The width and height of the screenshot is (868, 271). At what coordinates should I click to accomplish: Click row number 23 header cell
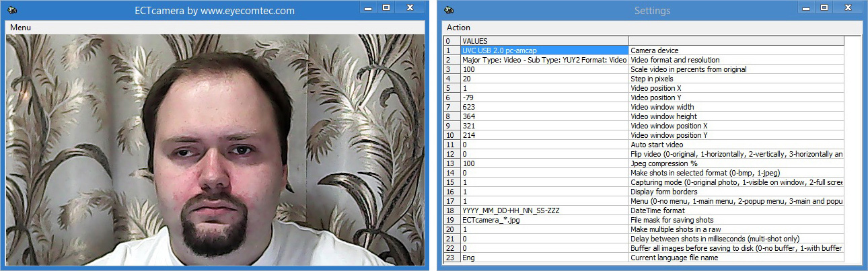coord(452,258)
